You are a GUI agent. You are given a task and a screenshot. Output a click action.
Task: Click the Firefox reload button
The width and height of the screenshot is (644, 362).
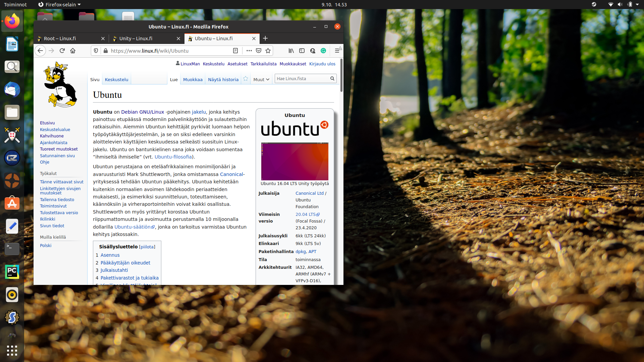point(62,51)
